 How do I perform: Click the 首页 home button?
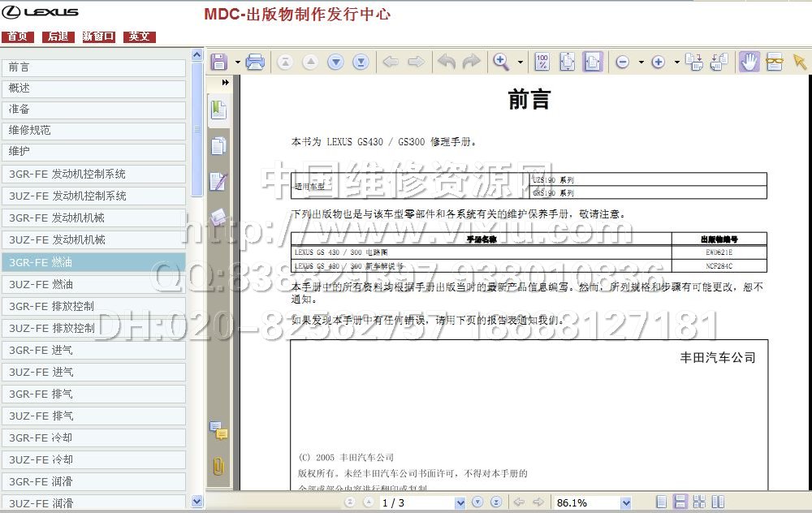pyautogui.click(x=17, y=37)
